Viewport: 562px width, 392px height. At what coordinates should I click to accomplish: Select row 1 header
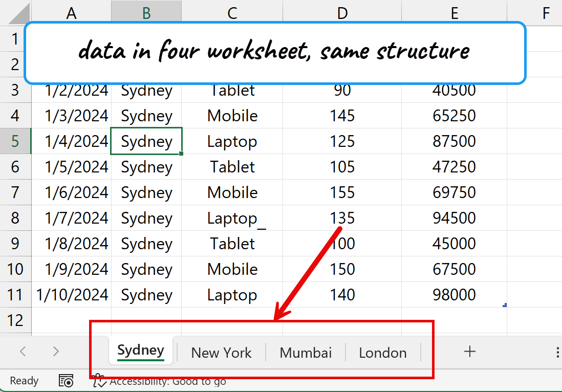[x=15, y=39]
